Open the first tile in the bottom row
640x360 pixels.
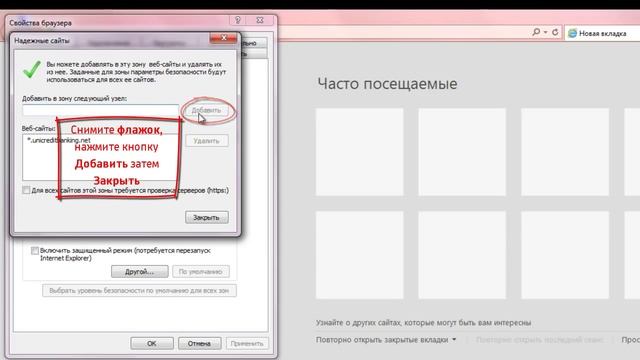[x=360, y=255]
